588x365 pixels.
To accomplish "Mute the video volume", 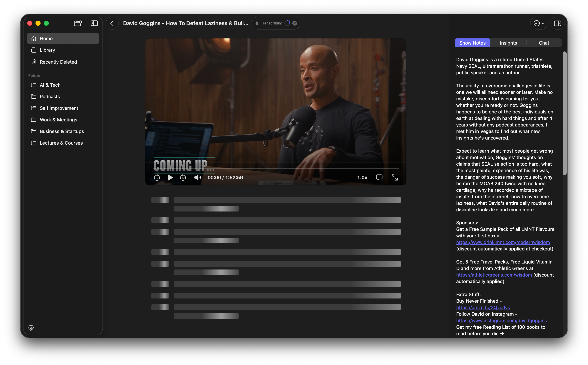I will 197,178.
